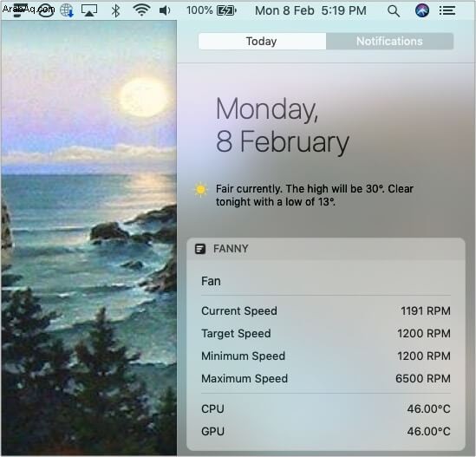Click the Current Speed label
Screen dimensions: 476x457
pyautogui.click(x=239, y=311)
